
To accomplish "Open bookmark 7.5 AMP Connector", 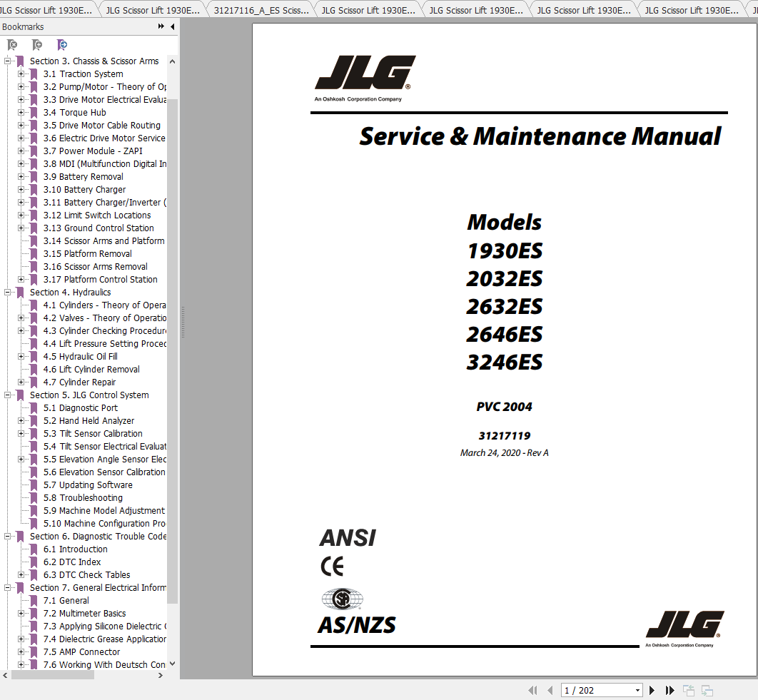I will 81,652.
